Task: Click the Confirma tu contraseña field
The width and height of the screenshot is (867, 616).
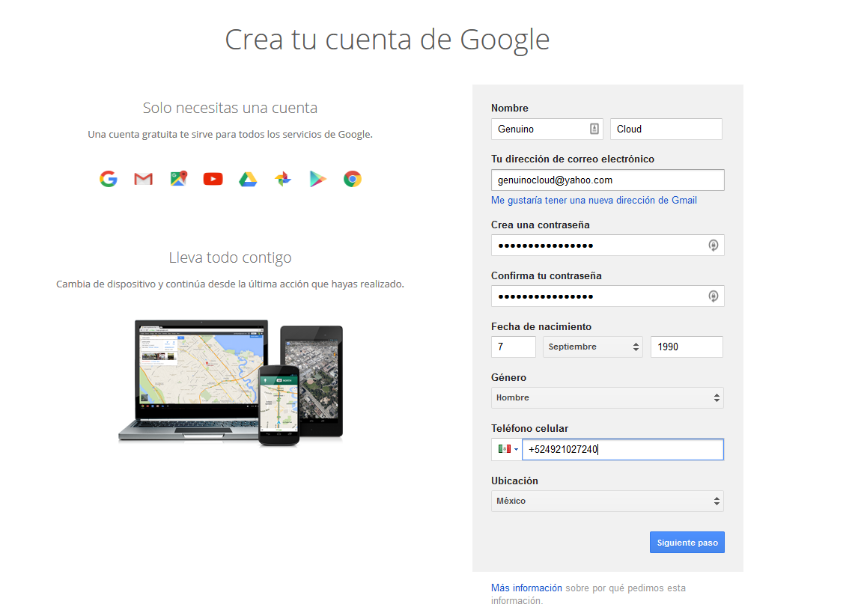Action: coord(608,296)
